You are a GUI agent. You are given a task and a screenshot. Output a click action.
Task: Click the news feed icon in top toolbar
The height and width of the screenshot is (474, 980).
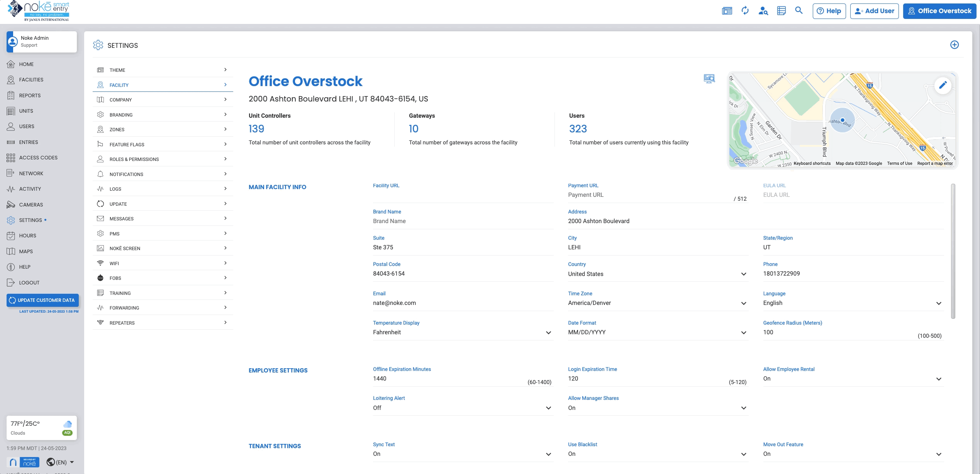(x=727, y=11)
